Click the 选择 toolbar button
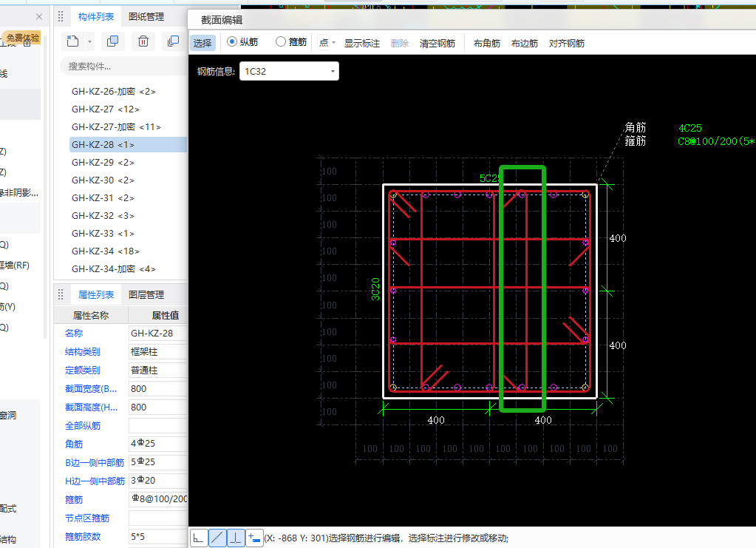 click(202, 43)
